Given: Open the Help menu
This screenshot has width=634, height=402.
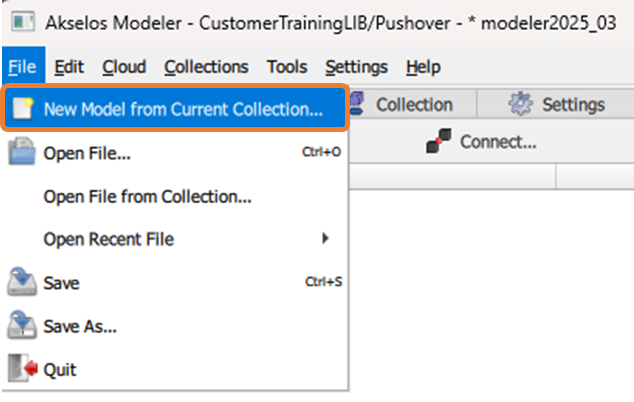Looking at the screenshot, I should coord(423,67).
